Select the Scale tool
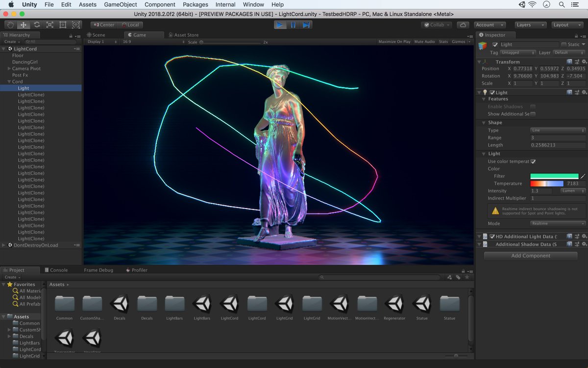The width and height of the screenshot is (588, 368). [x=50, y=25]
